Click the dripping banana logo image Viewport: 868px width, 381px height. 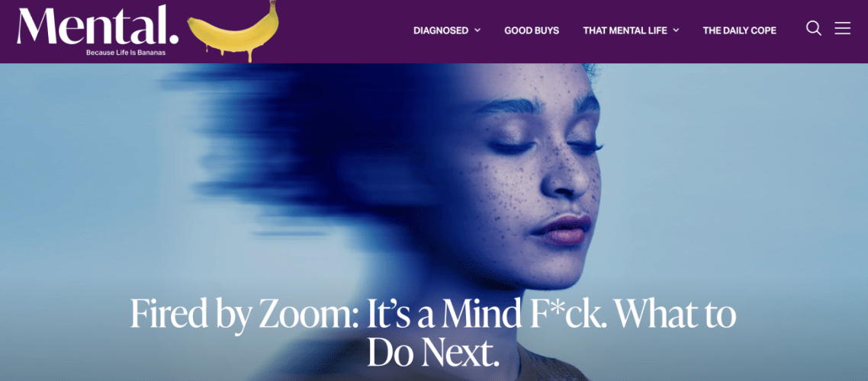(233, 31)
